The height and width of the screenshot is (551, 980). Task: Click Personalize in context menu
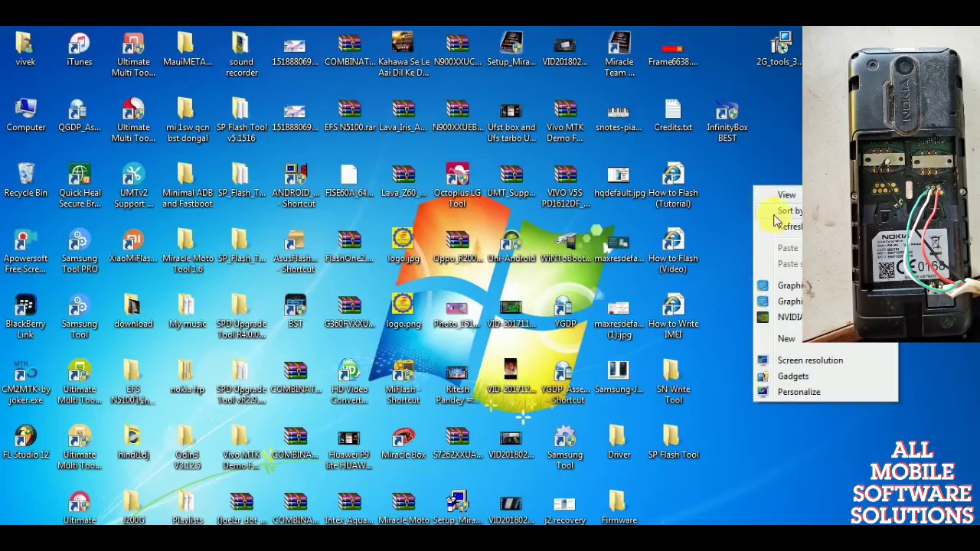pyautogui.click(x=825, y=392)
